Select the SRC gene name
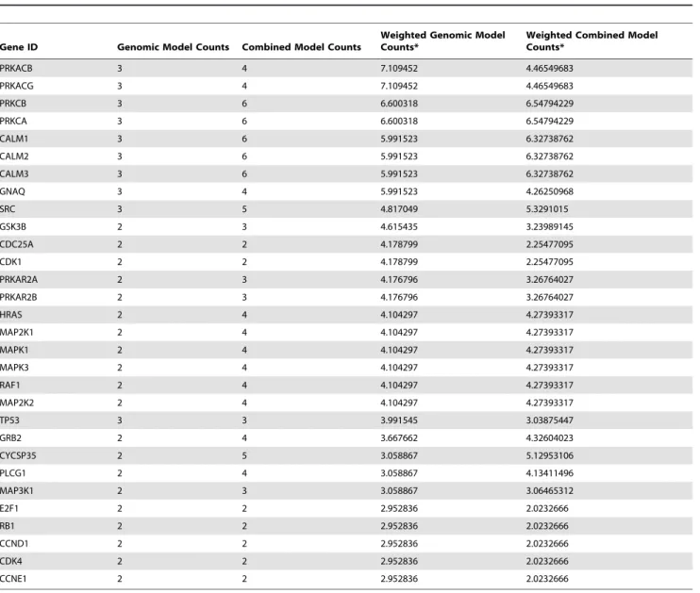The height and width of the screenshot is (593, 700). tap(8, 209)
